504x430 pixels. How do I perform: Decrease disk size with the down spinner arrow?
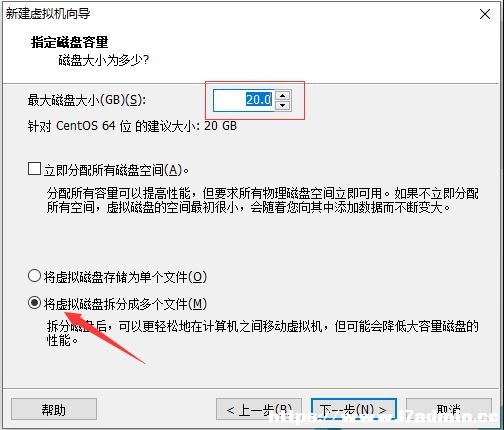pos(283,105)
